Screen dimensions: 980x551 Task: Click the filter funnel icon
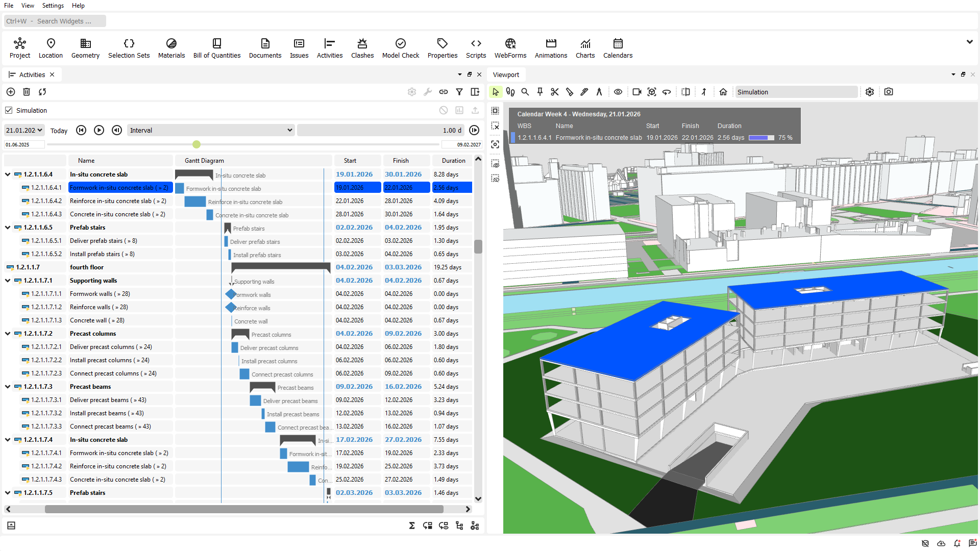pyautogui.click(x=459, y=92)
